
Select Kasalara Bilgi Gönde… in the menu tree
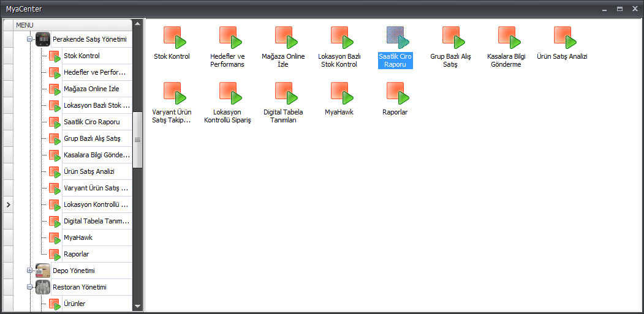coord(97,155)
